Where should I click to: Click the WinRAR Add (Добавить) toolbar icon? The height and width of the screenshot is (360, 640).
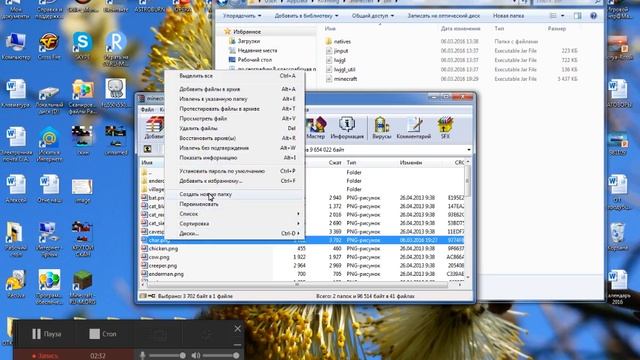pos(155,127)
